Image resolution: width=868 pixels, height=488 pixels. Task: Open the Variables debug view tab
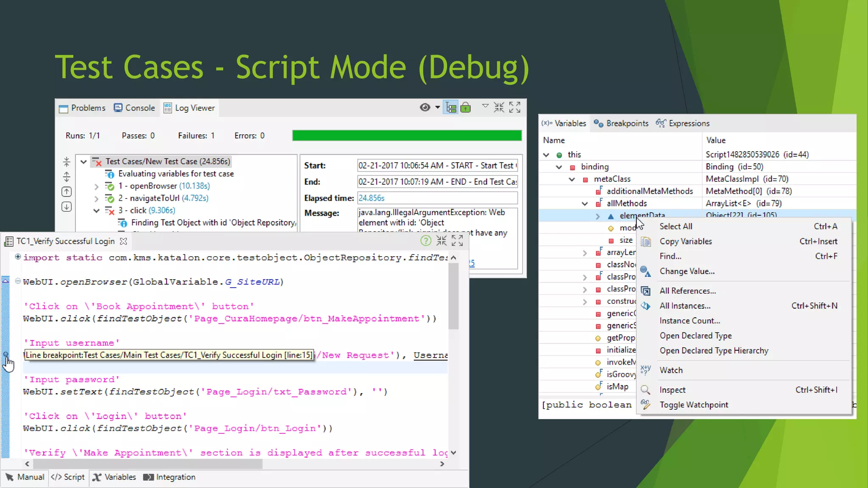564,123
